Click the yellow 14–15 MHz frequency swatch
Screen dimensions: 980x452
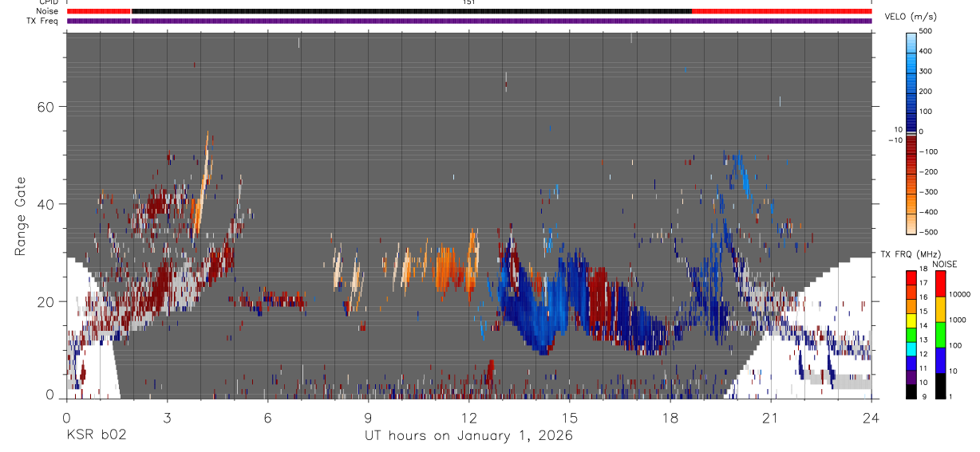pos(911,320)
